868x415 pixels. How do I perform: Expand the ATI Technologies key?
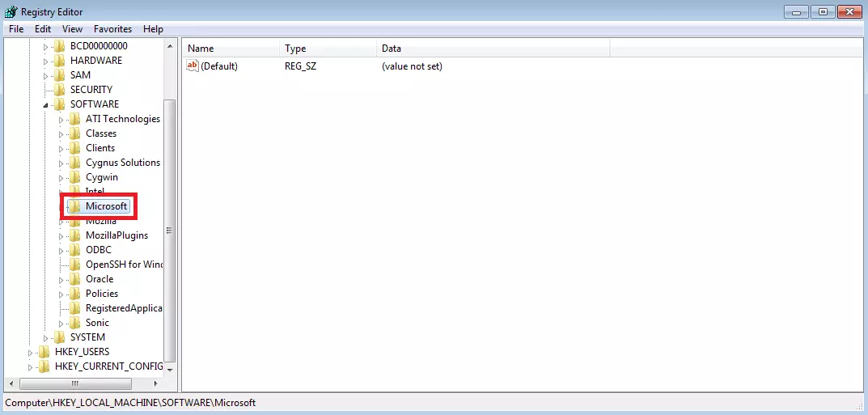(61, 120)
